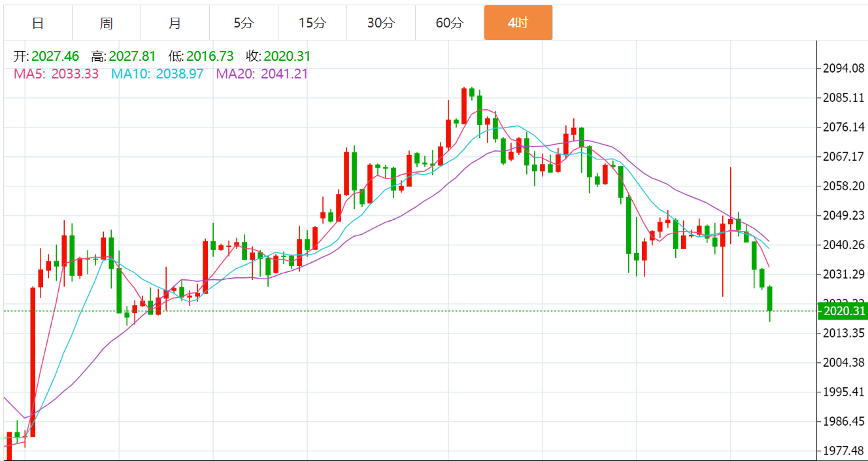Click the latest green candlestick at right
The height and width of the screenshot is (461, 868).
click(771, 299)
